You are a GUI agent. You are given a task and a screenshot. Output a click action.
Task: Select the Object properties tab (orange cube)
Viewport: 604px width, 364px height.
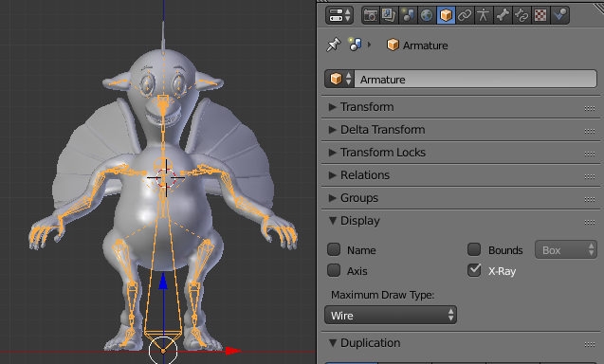[x=446, y=15]
